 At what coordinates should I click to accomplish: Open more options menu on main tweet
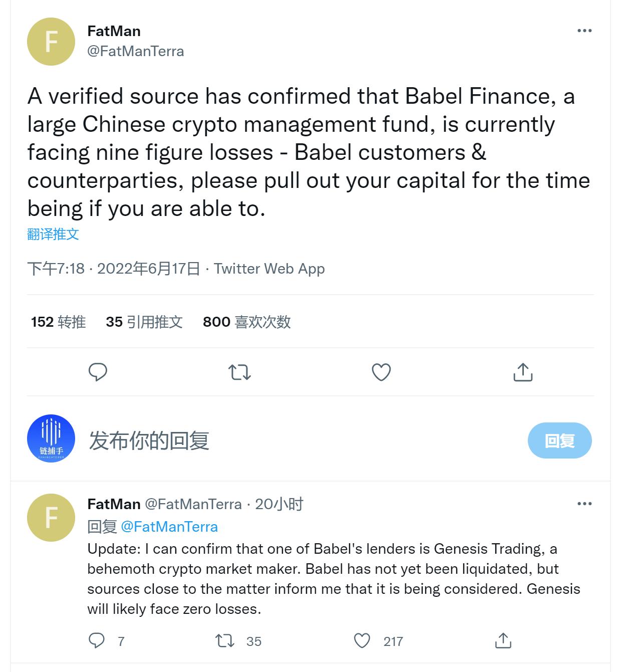584,31
